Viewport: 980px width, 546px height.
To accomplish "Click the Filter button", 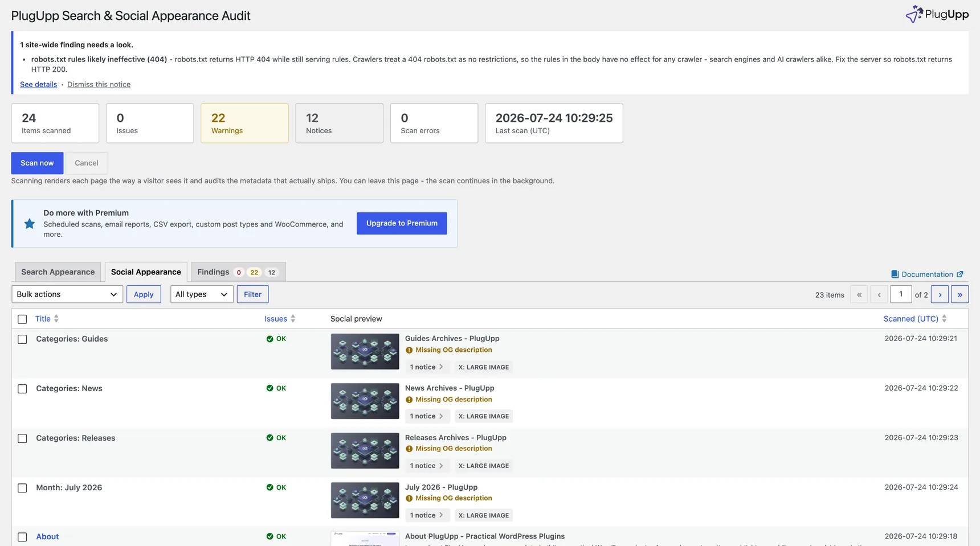I will coord(252,294).
